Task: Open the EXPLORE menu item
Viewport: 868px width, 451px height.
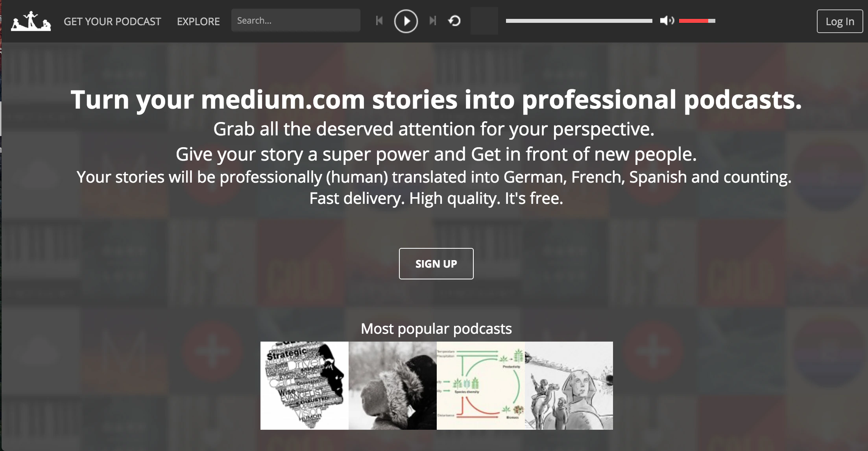Action: (198, 21)
